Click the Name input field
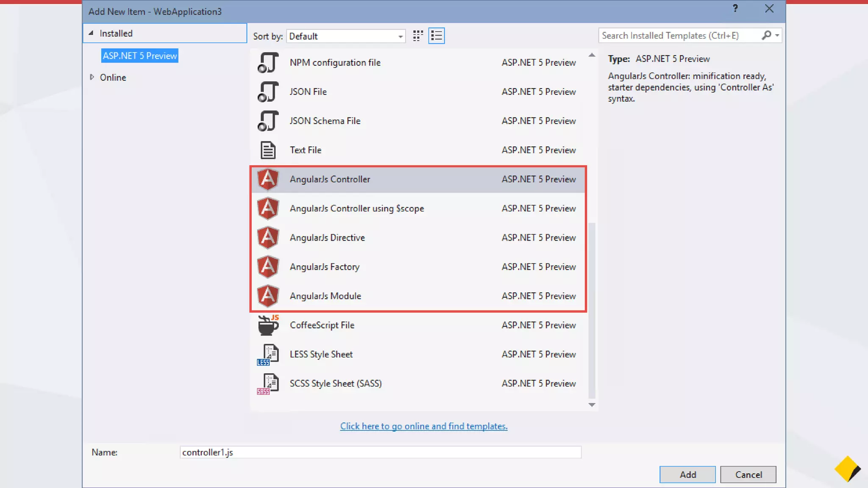 [380, 452]
